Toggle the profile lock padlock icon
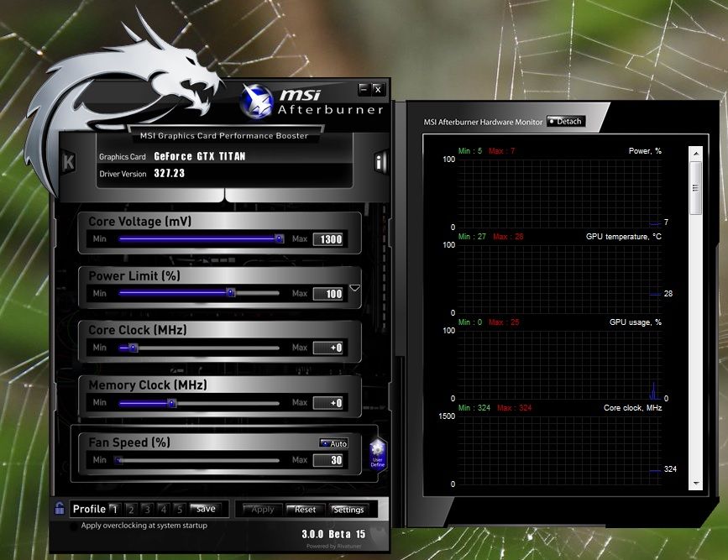This screenshot has width=728, height=560. [x=60, y=508]
